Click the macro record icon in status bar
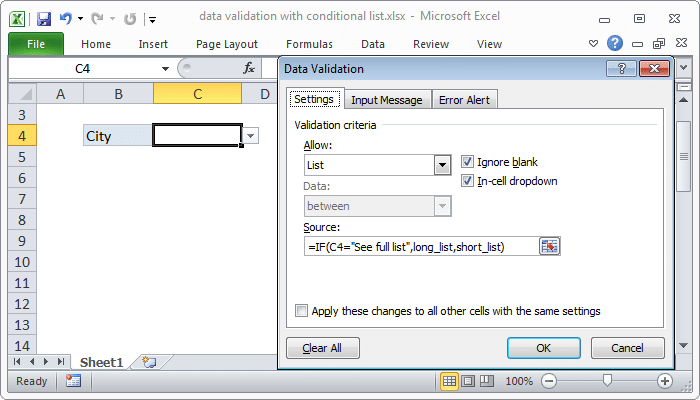700x400 pixels. (x=73, y=381)
